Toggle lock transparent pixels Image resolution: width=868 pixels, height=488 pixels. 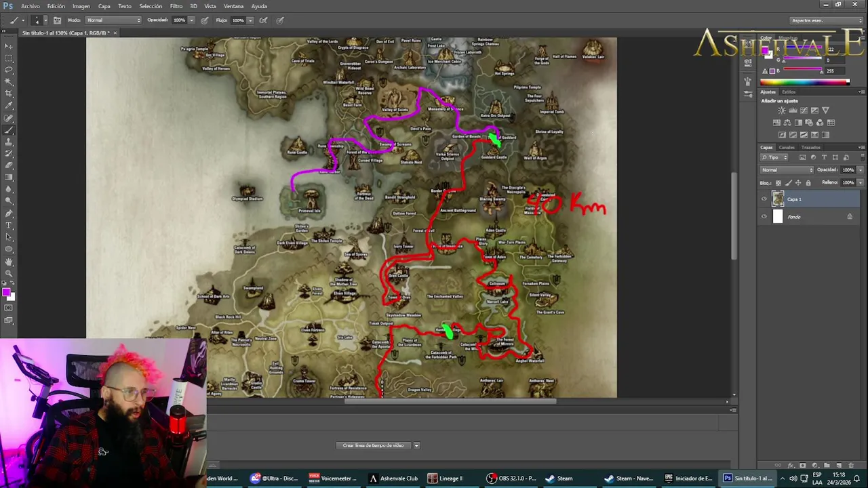[778, 183]
